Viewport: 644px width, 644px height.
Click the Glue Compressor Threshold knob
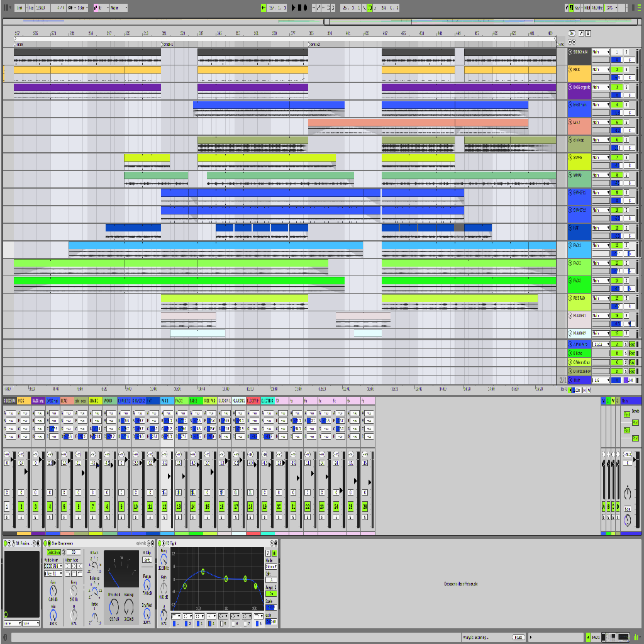click(114, 607)
